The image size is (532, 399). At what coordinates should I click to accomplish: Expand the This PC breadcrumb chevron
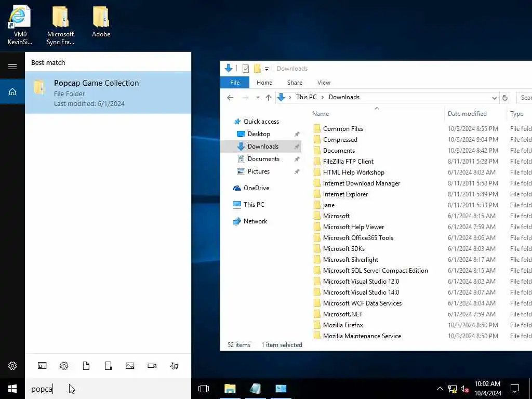pos(323,97)
